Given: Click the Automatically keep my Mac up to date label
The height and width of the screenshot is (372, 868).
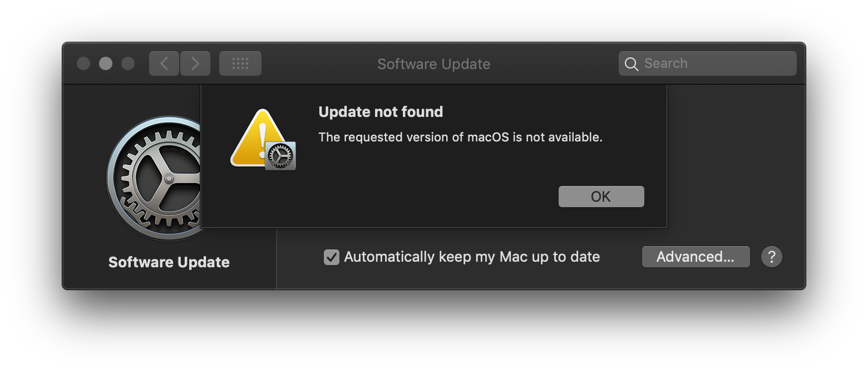Looking at the screenshot, I should (x=472, y=257).
